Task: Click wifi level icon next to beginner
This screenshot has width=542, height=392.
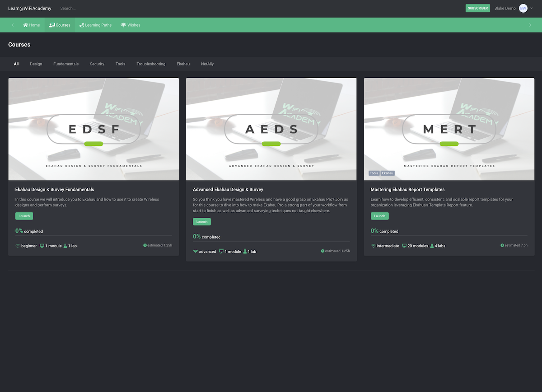Action: coord(18,246)
